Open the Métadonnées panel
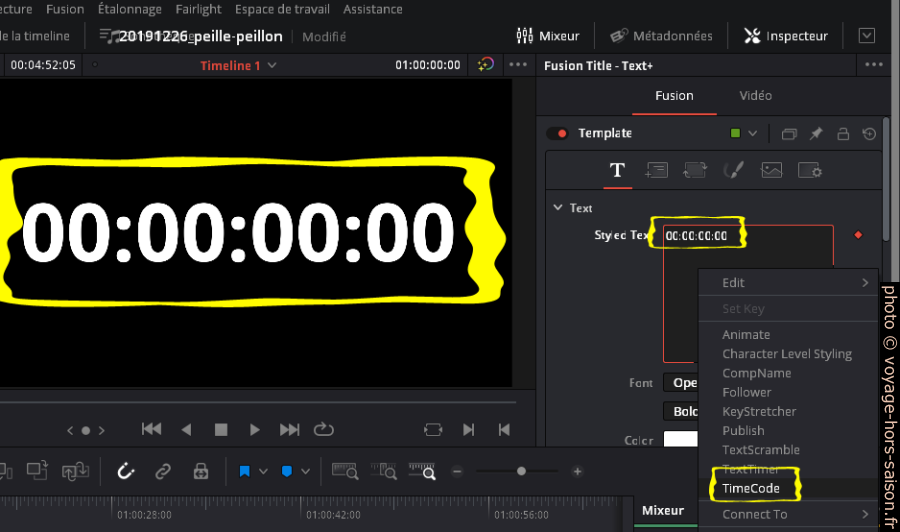The height and width of the screenshot is (532, 900). coord(661,36)
